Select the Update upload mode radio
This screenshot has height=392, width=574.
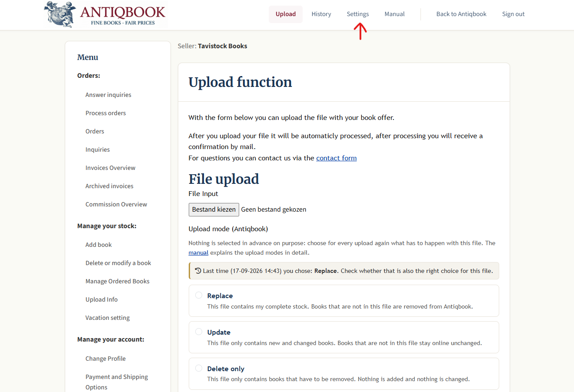pos(199,332)
